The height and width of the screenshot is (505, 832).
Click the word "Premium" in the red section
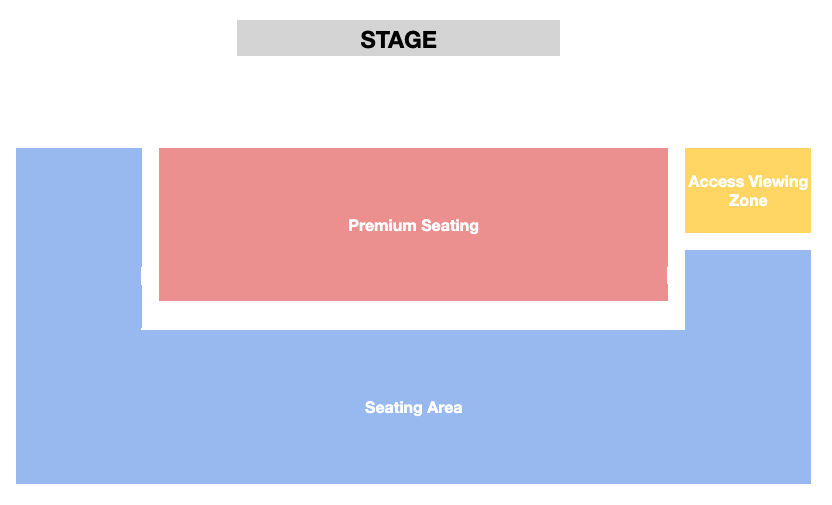point(382,225)
